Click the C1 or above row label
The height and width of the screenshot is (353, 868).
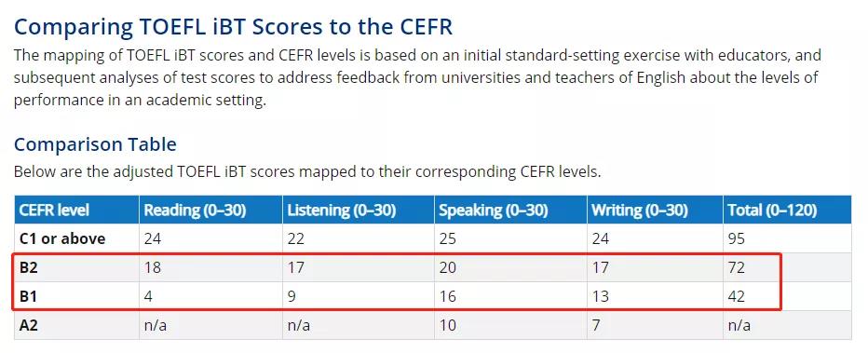point(62,239)
